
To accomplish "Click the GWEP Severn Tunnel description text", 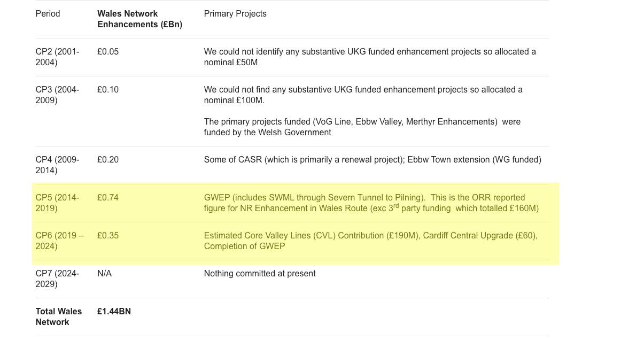I will pos(371,203).
